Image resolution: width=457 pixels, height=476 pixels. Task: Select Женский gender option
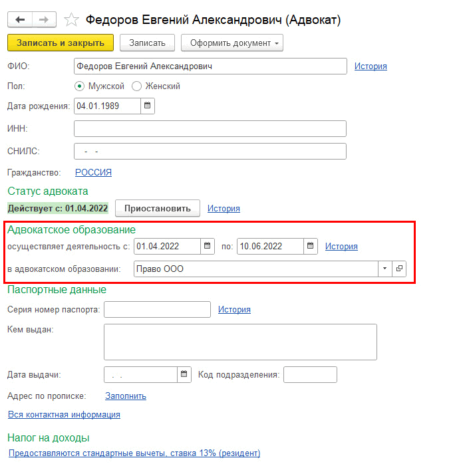(x=137, y=86)
